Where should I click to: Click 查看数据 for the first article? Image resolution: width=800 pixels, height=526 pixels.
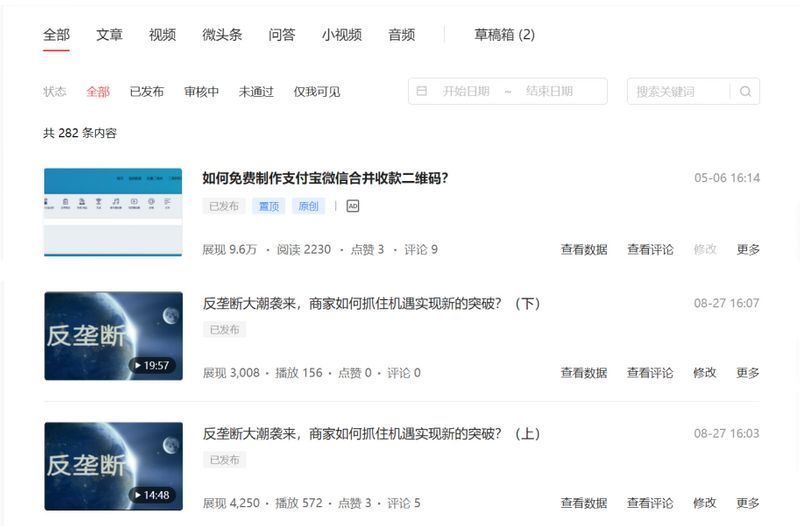pyautogui.click(x=584, y=250)
